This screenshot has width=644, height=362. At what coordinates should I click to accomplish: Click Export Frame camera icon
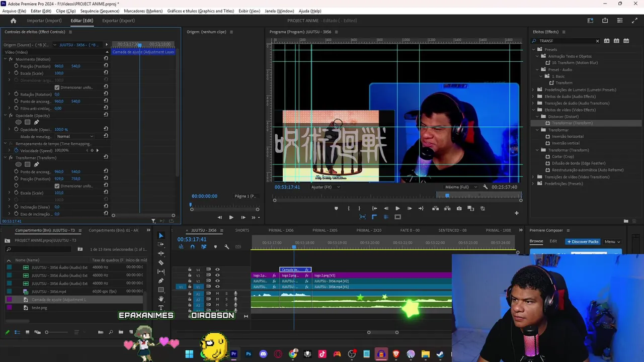point(459,209)
